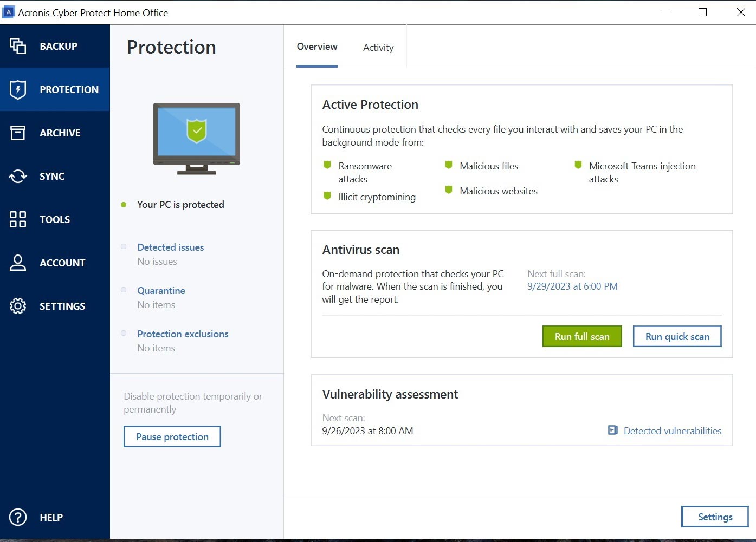756x542 pixels.
Task: Click the Account person icon
Action: (18, 263)
